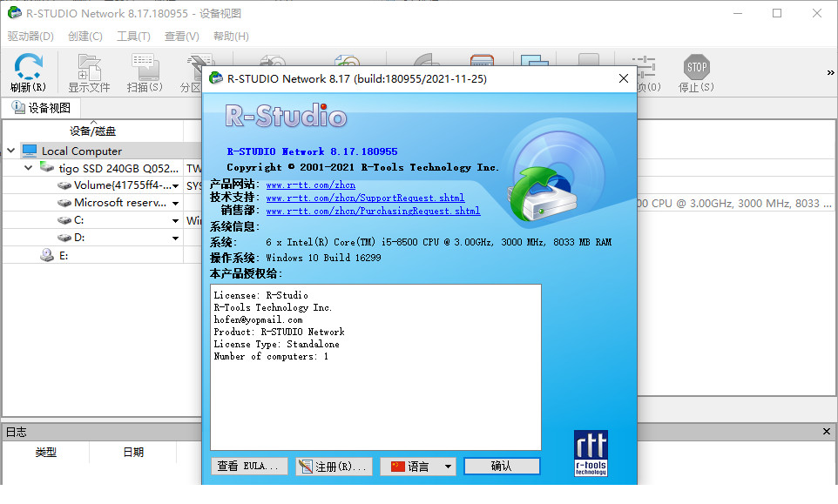The image size is (838, 504).
Task: Expand the toolbar overflow chevron
Action: tap(830, 72)
